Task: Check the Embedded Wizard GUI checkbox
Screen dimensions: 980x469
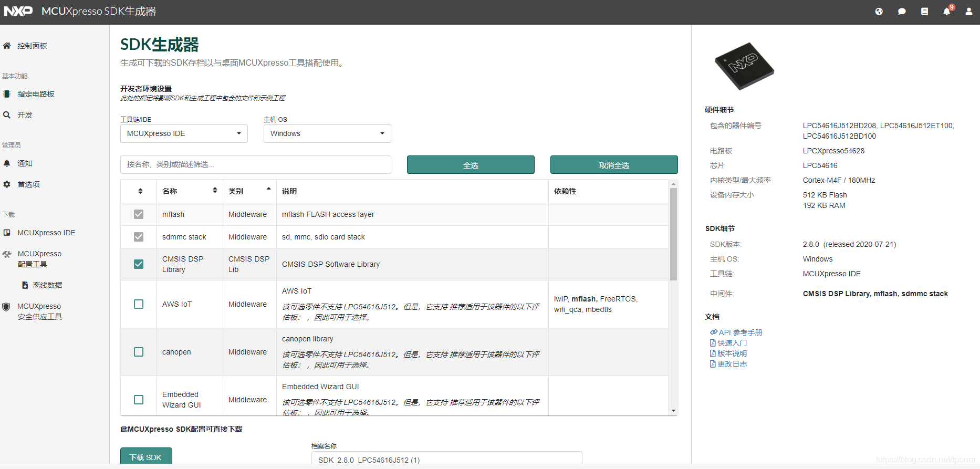Action: click(x=139, y=400)
